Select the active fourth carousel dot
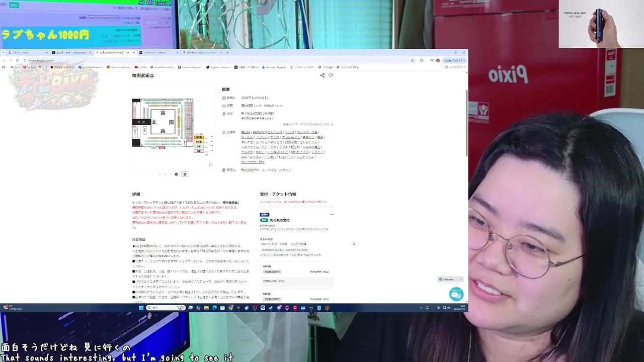This screenshot has width=644, height=362. tap(176, 174)
